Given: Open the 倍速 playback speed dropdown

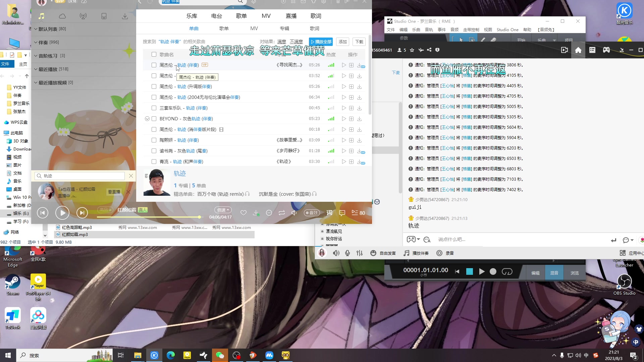Looking at the screenshot, I should (223, 210).
